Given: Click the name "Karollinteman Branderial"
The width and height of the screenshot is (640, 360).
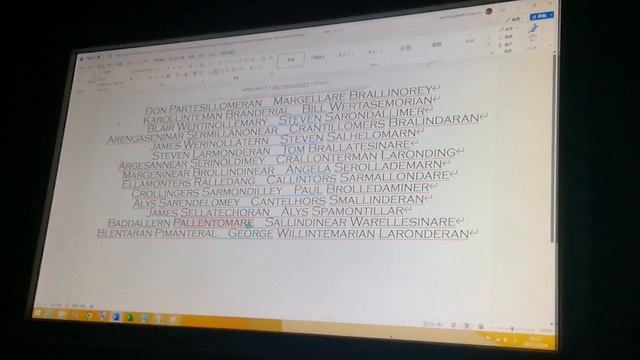Looking at the screenshot, I should click(217, 116).
